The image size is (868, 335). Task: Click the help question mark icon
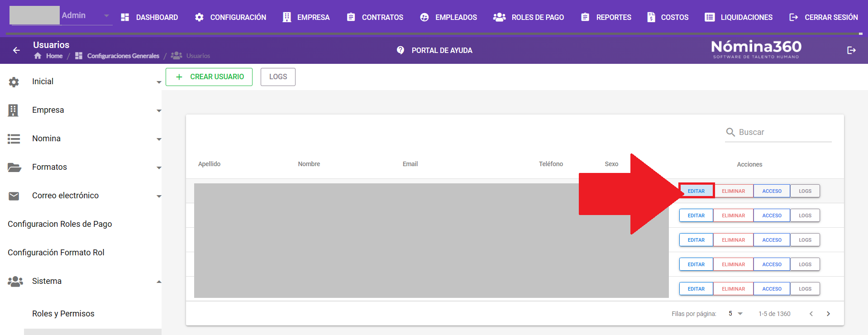401,50
